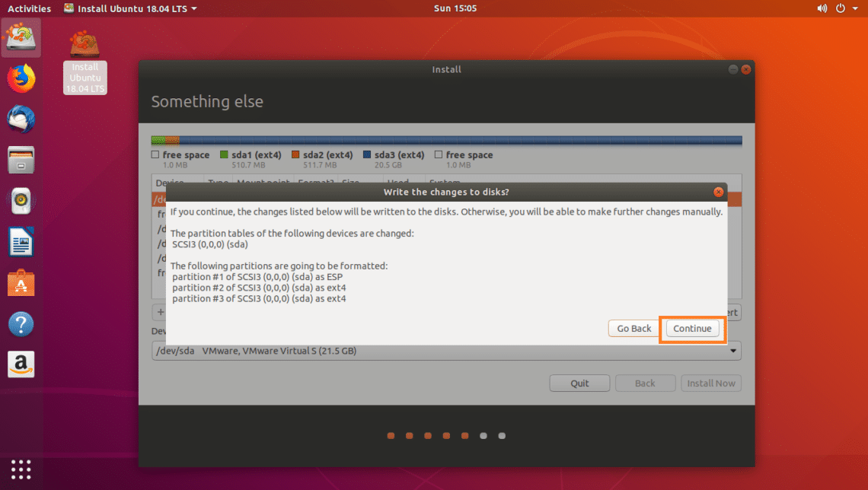The height and width of the screenshot is (490, 868).
Task: Open the clock showing Sun 15:05
Action: coord(455,8)
